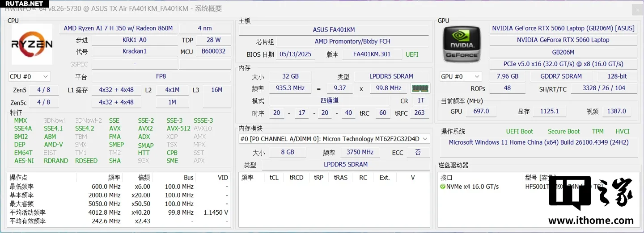
Task: Click the 4 nm process value
Action: 205,28
